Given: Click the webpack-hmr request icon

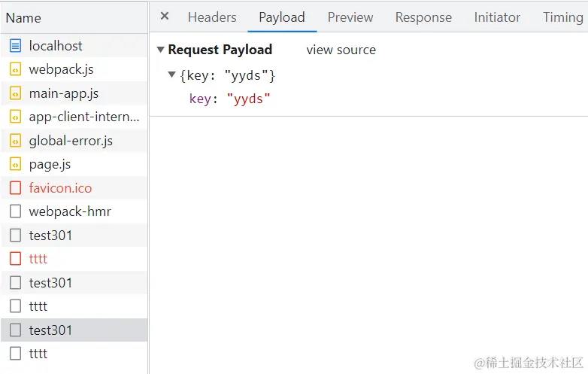Looking at the screenshot, I should tap(15, 211).
